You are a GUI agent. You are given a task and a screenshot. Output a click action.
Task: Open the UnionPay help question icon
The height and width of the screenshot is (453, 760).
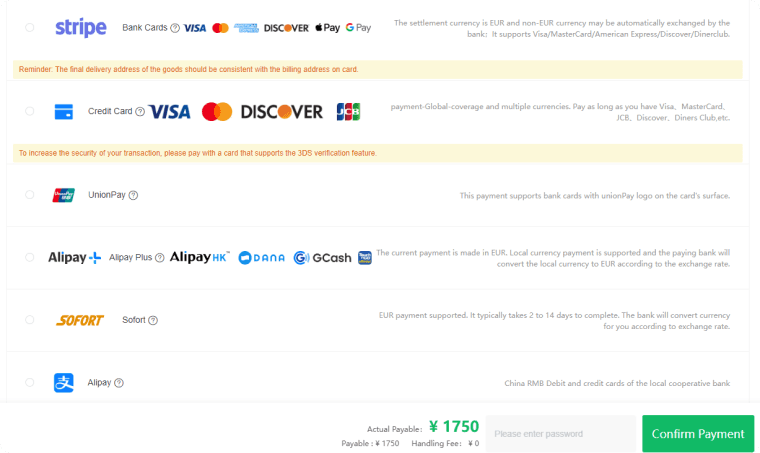click(133, 195)
